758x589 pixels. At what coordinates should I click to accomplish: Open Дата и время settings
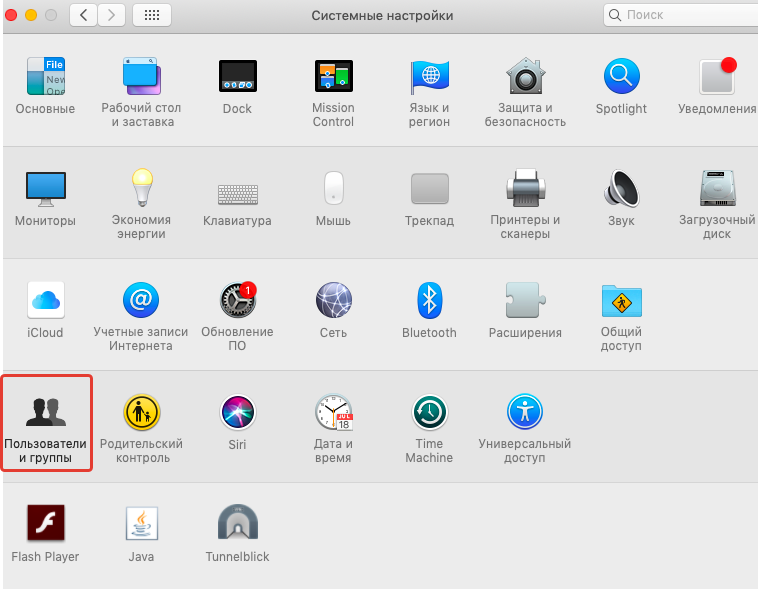click(334, 412)
